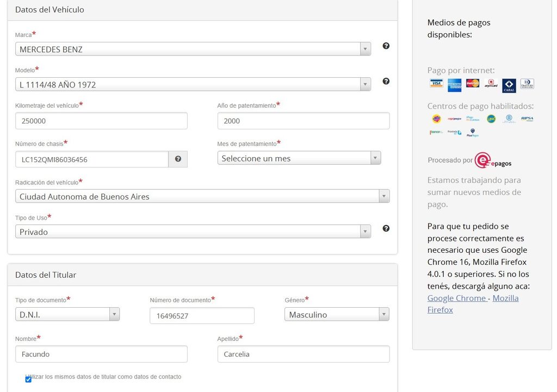
Task: Click the Visa card logo
Action: 436,83
